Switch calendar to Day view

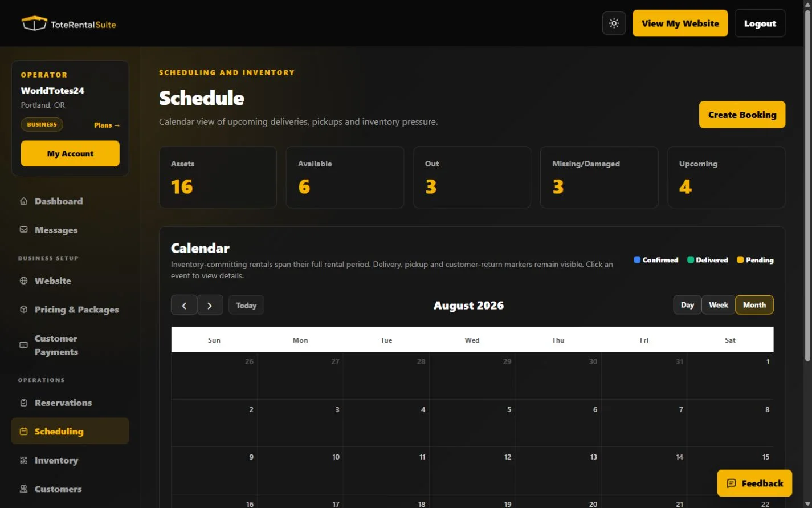[687, 305]
